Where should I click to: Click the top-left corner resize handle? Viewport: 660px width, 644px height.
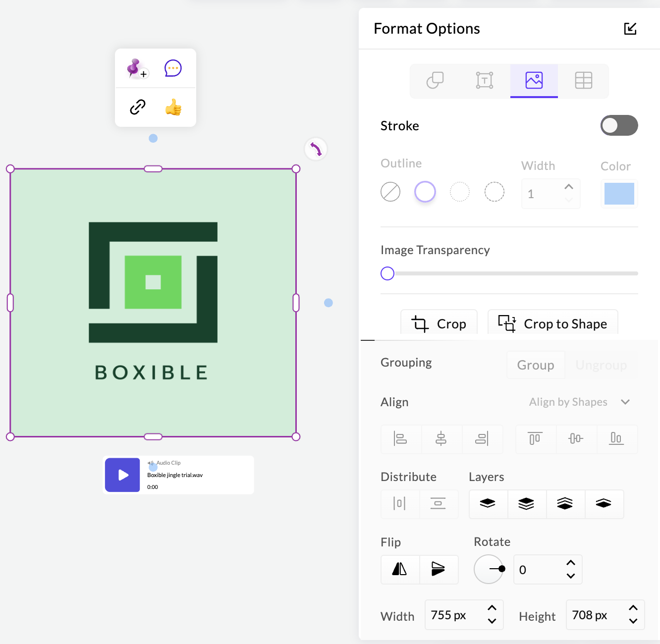click(10, 169)
